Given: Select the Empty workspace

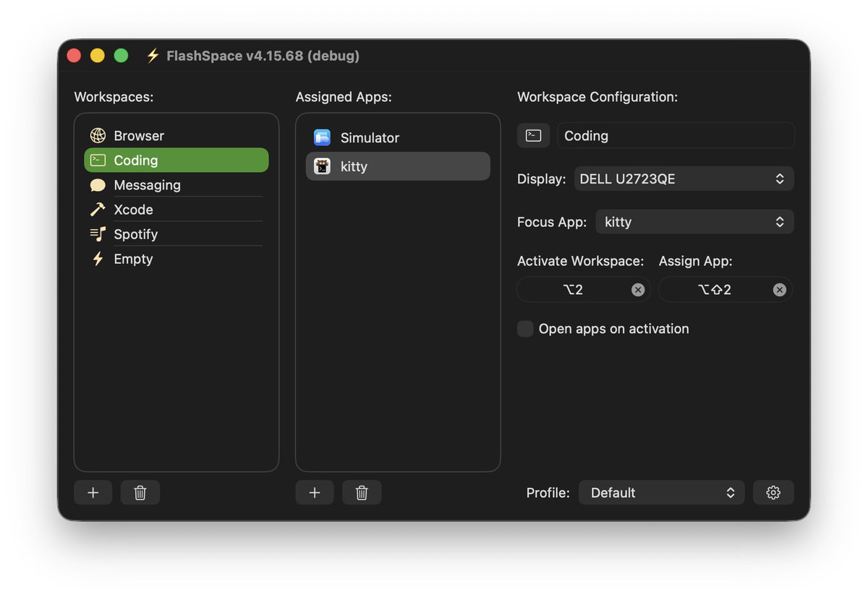Looking at the screenshot, I should (x=176, y=259).
